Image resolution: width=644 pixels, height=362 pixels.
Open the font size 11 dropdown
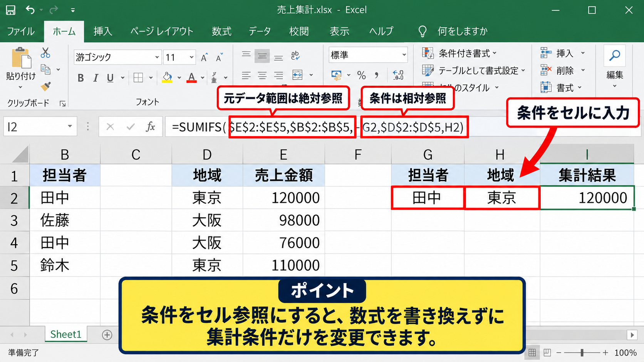pos(191,57)
